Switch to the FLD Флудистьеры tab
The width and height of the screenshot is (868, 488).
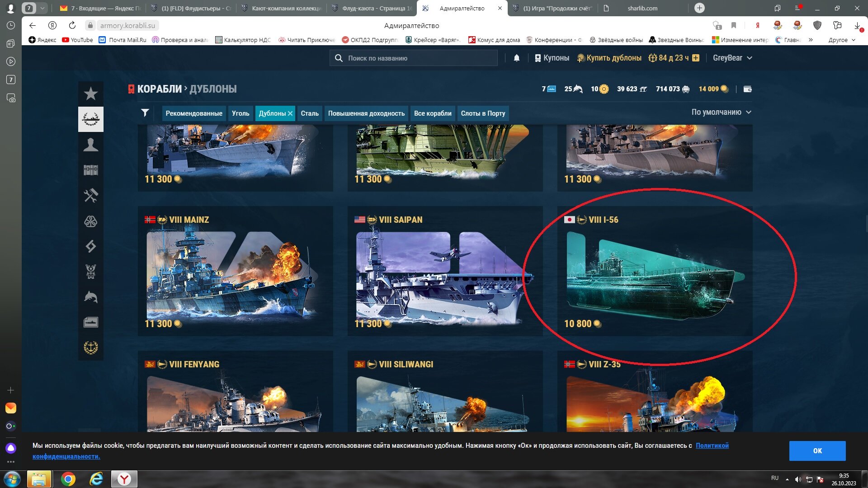tap(191, 8)
